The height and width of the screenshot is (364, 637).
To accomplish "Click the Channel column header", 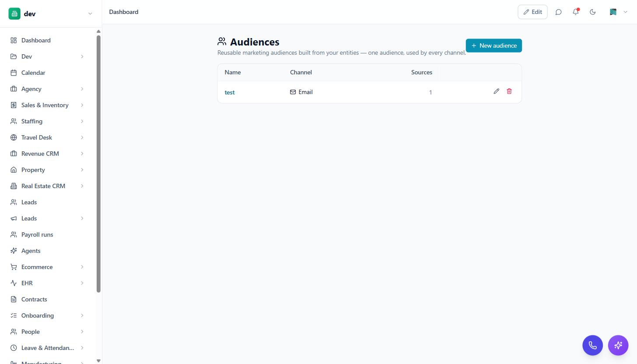I will (301, 72).
